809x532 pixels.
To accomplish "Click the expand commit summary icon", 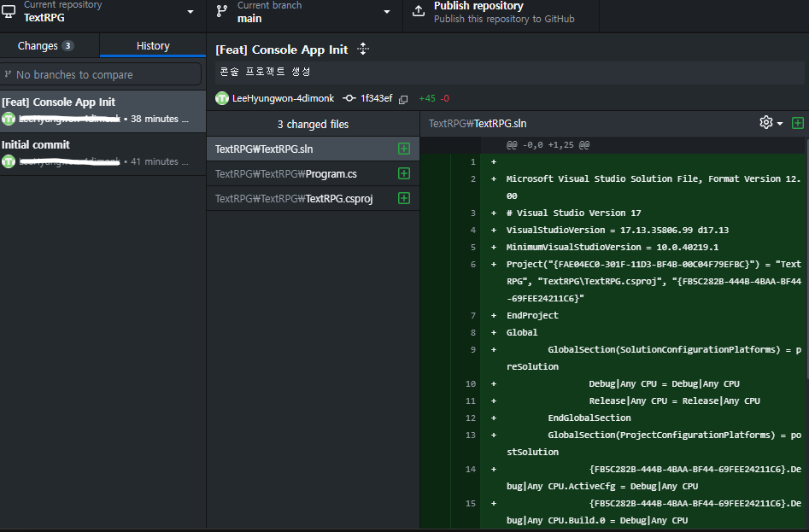I will [x=363, y=49].
